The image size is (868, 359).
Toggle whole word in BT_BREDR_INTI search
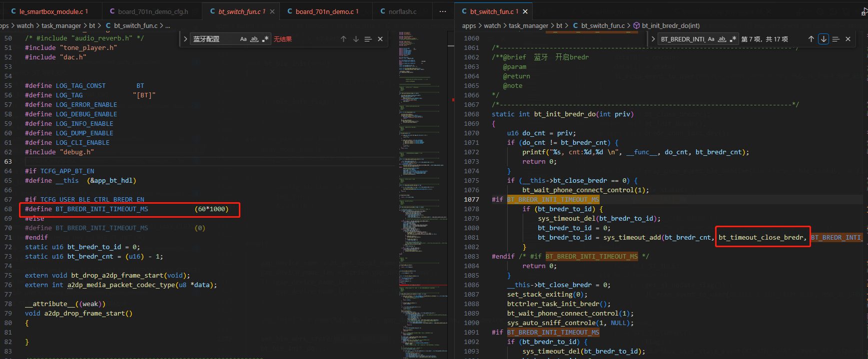tap(722, 39)
